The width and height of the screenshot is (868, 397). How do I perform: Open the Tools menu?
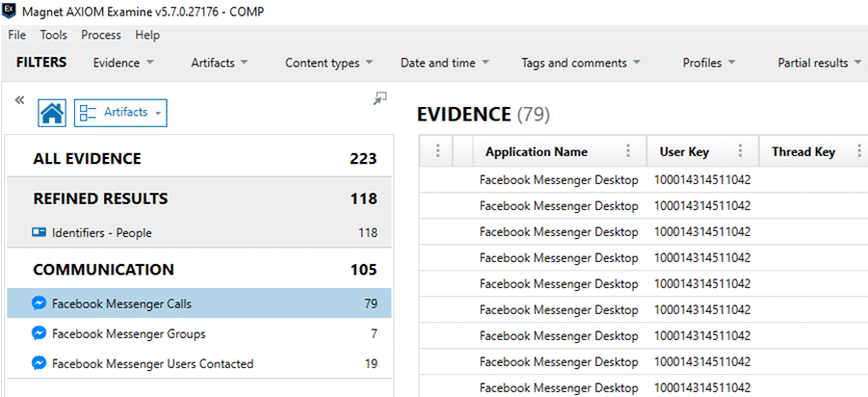point(54,35)
